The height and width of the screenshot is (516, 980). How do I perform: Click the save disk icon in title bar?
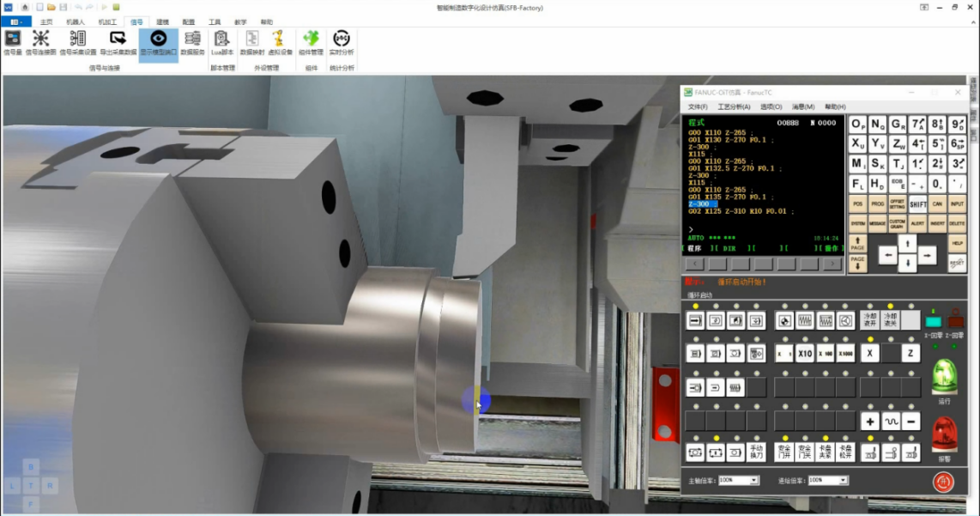click(64, 8)
